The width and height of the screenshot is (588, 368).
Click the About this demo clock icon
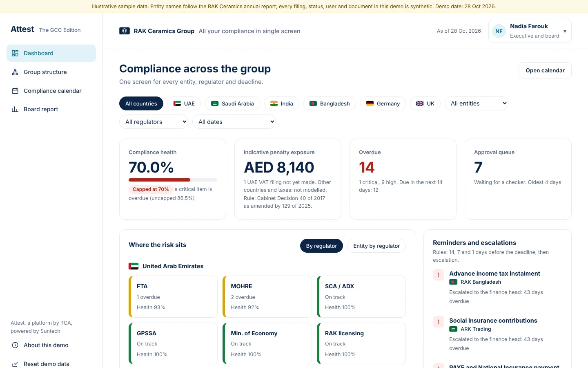[15, 345]
